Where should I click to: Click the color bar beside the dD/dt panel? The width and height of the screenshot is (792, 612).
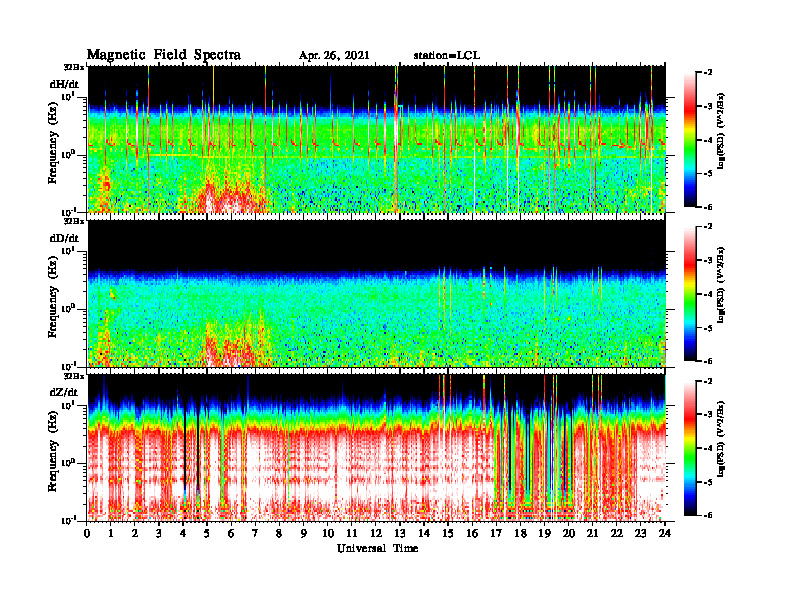[x=690, y=293]
